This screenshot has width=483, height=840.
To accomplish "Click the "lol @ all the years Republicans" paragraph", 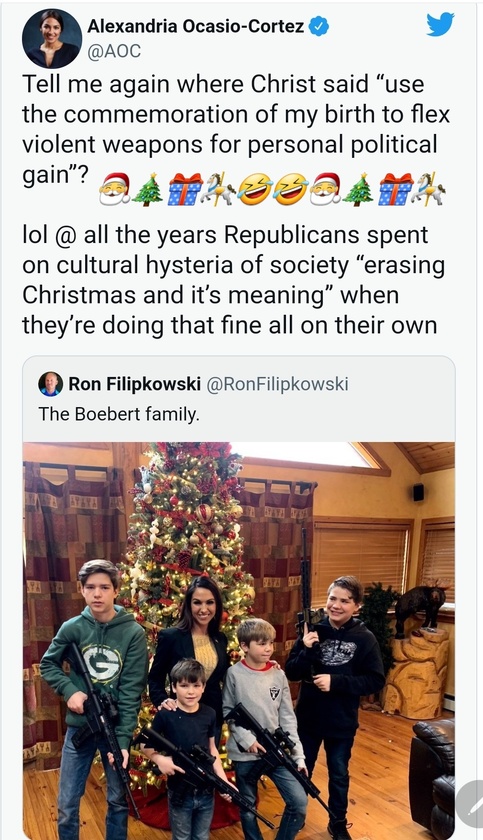I will click(x=234, y=280).
